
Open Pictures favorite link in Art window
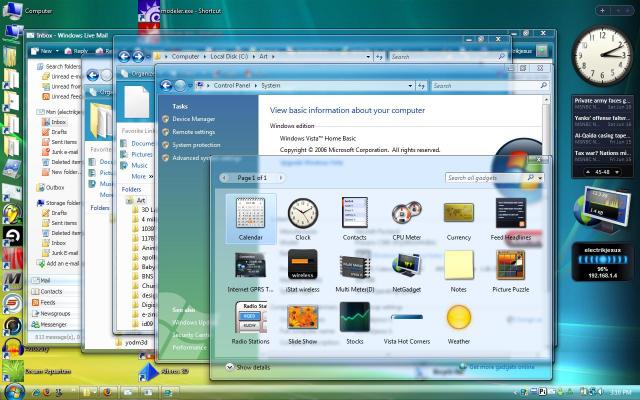(137, 154)
